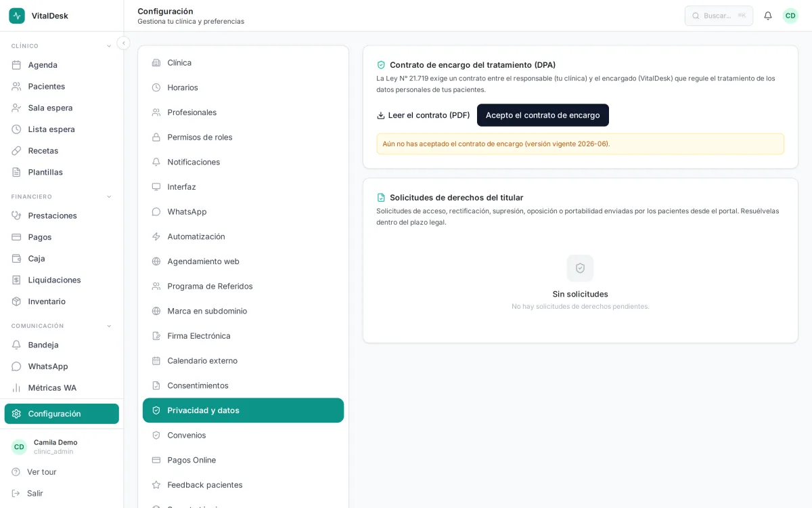Click the Inventario box icon
This screenshot has width=812, height=508.
[x=16, y=301]
